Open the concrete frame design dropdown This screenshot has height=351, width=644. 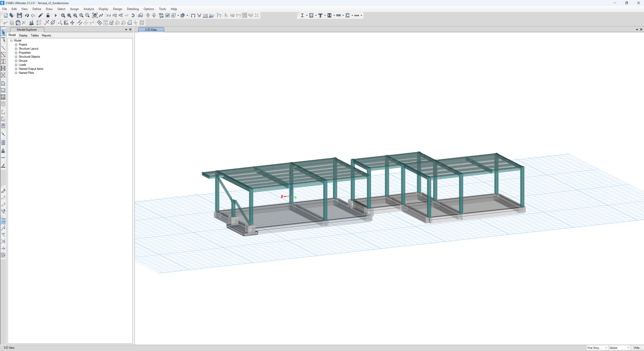tap(316, 15)
